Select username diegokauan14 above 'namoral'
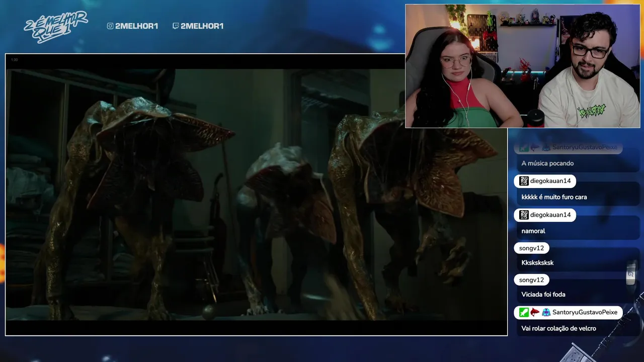 550,215
